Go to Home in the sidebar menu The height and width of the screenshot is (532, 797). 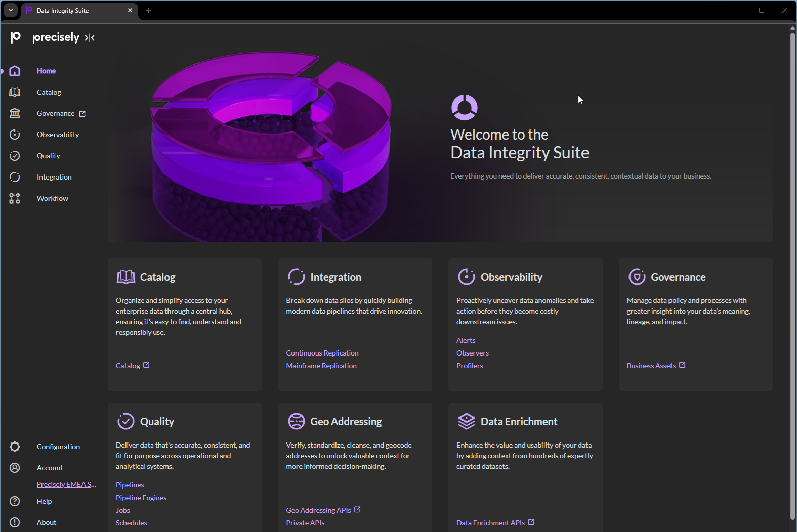click(46, 71)
